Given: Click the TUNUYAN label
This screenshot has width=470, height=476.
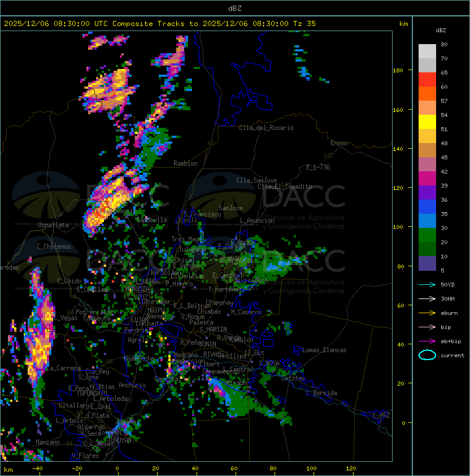Looking at the screenshot, I should 120,440.
